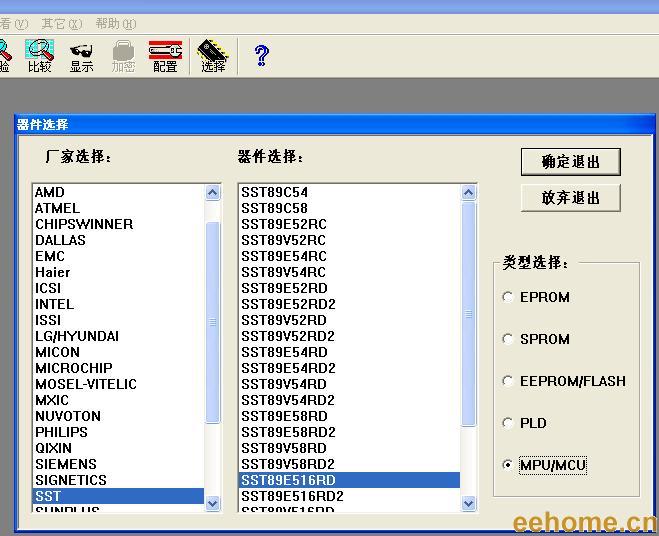Select Haier manufacturer
Screen dimensions: 659x536
pos(118,272)
